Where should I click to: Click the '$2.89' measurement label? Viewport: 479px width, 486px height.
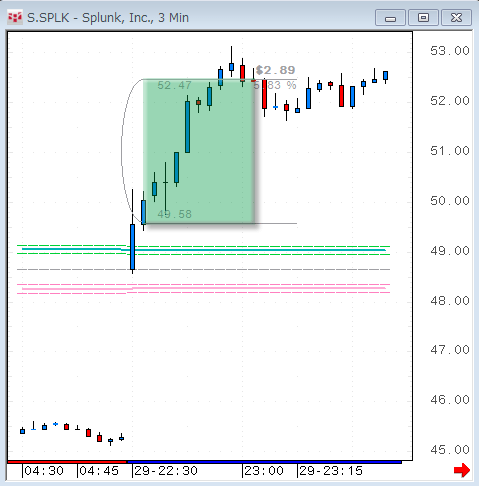click(275, 70)
